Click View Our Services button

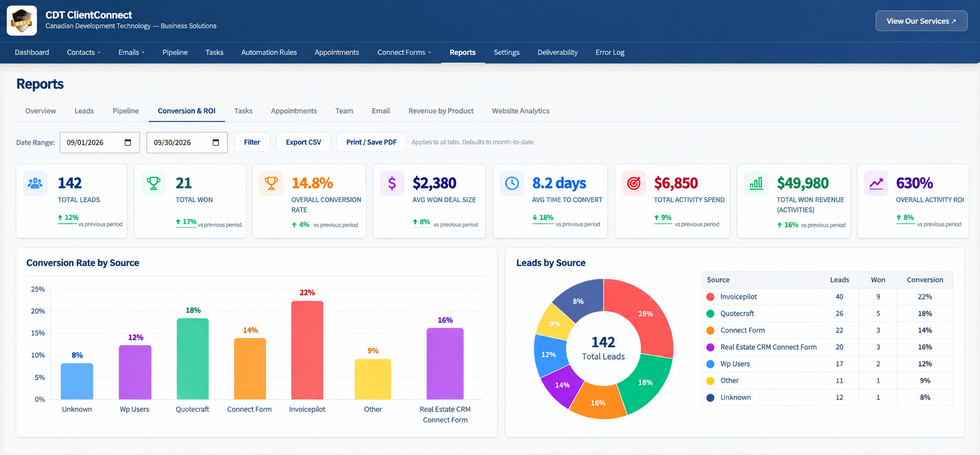coord(921,21)
